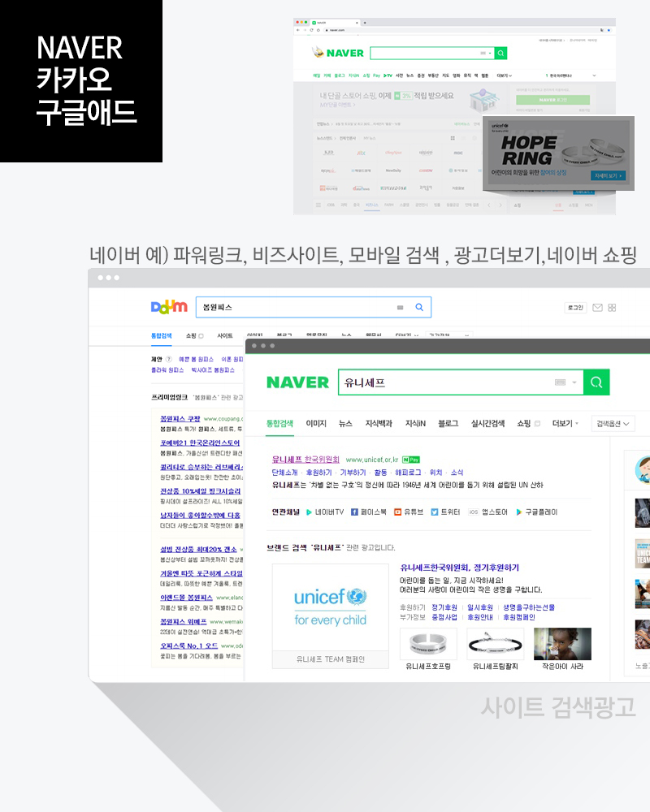The height and width of the screenshot is (812, 650).
Task: Open the 봄원피스 위메프 ad link
Action: coord(184,621)
